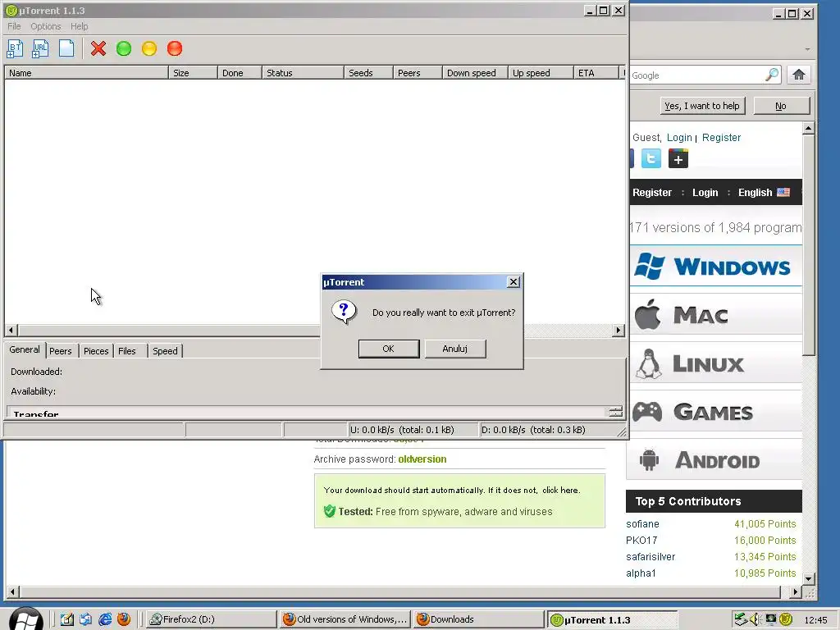840x630 pixels.
Task: Open the Options menu in µTorrent
Action: tap(46, 26)
